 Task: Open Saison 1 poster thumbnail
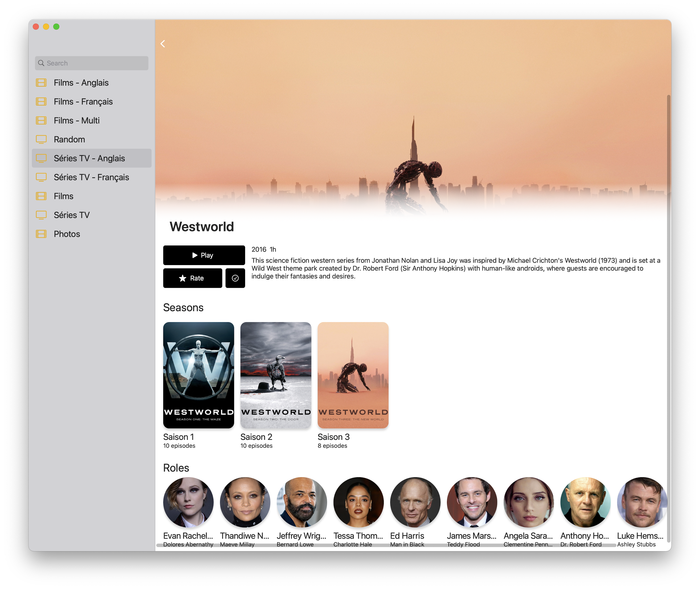(x=198, y=375)
